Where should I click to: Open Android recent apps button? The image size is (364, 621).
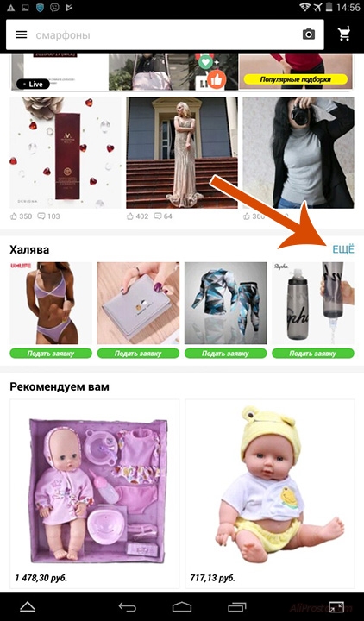point(236,607)
